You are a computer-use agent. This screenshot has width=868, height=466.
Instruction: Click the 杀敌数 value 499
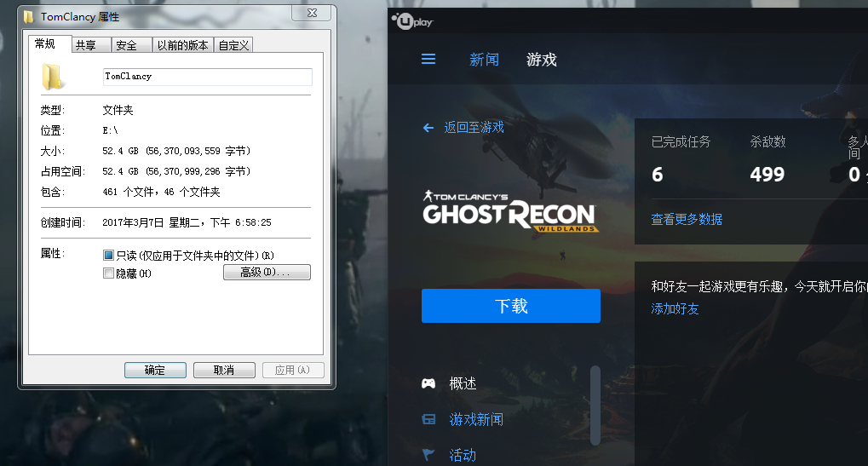pos(767,175)
